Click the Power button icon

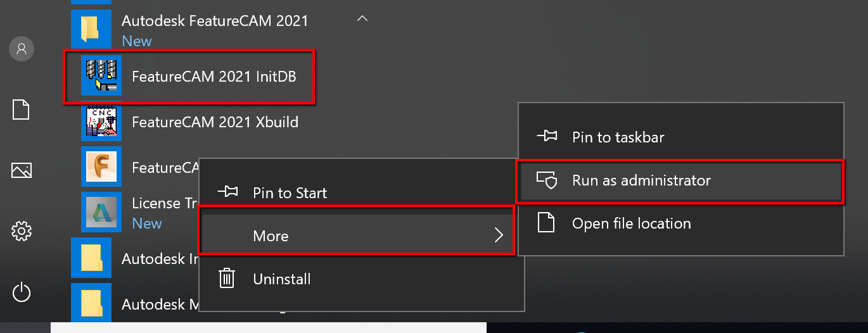pos(22,292)
